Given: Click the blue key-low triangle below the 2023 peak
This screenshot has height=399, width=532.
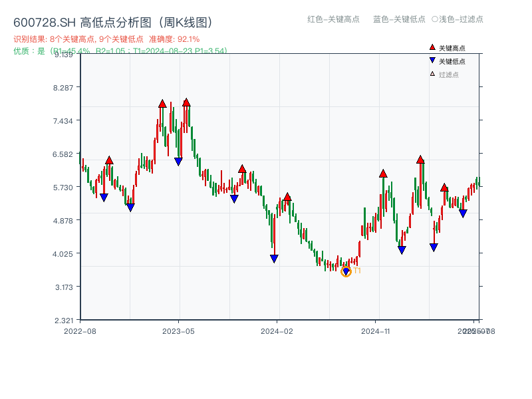Looking at the screenshot, I should click(x=178, y=161).
